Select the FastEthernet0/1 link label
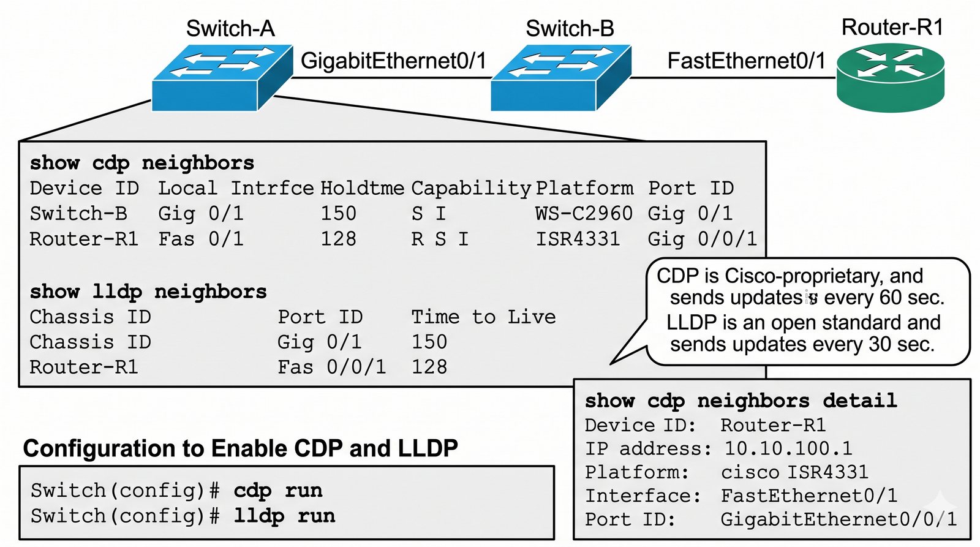The image size is (980, 547). point(746,61)
